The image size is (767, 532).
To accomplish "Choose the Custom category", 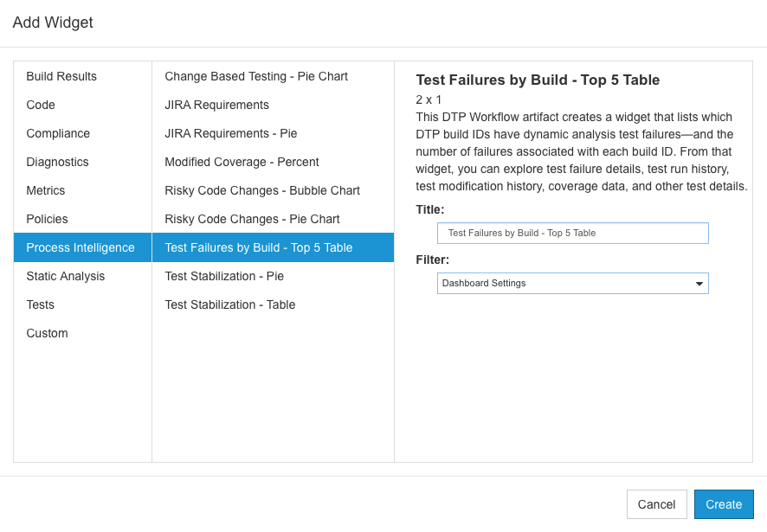I will coord(82,333).
